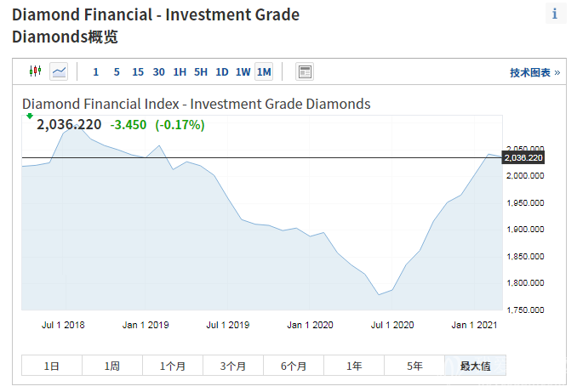Image resolution: width=577 pixels, height=392 pixels.
Task: Show the 1日 time range
Action: 52,366
